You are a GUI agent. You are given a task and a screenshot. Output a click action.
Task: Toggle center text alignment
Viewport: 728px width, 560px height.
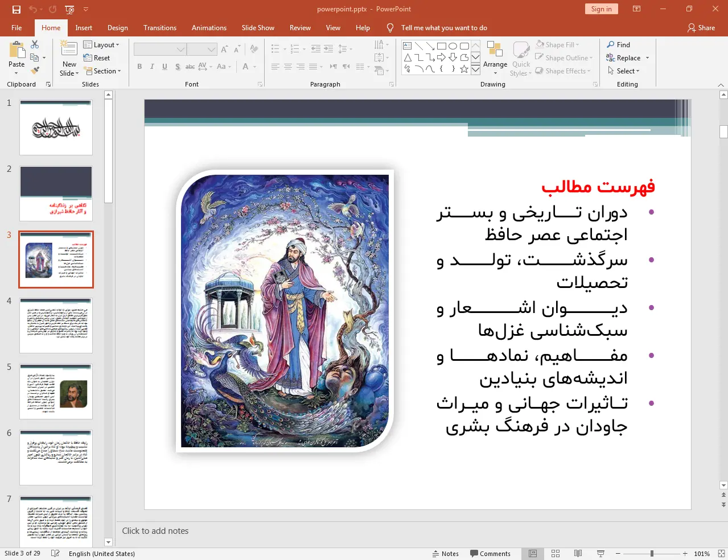287,67
